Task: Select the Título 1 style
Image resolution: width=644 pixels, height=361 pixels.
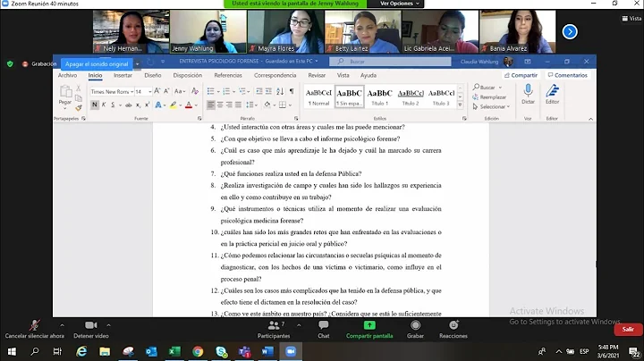Action: pyautogui.click(x=379, y=97)
